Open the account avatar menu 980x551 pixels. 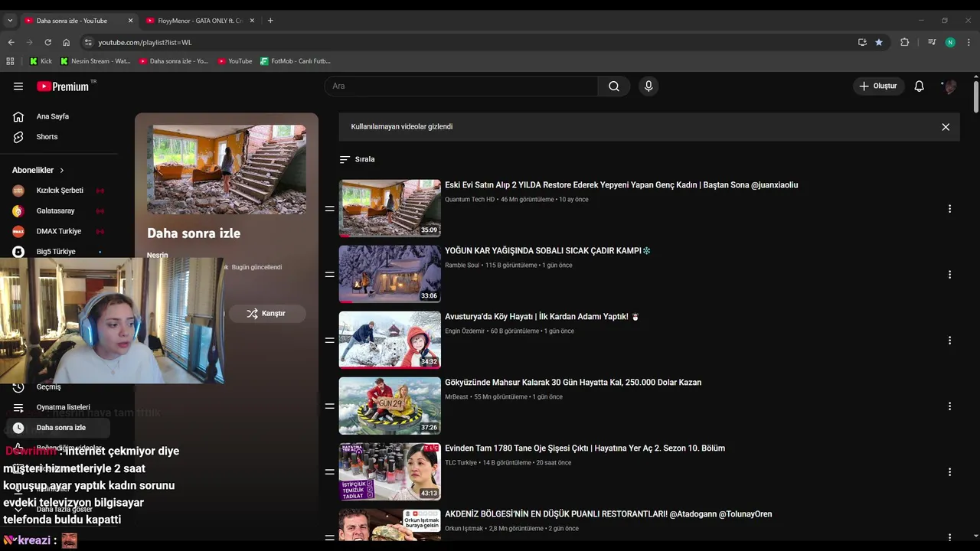(950, 86)
